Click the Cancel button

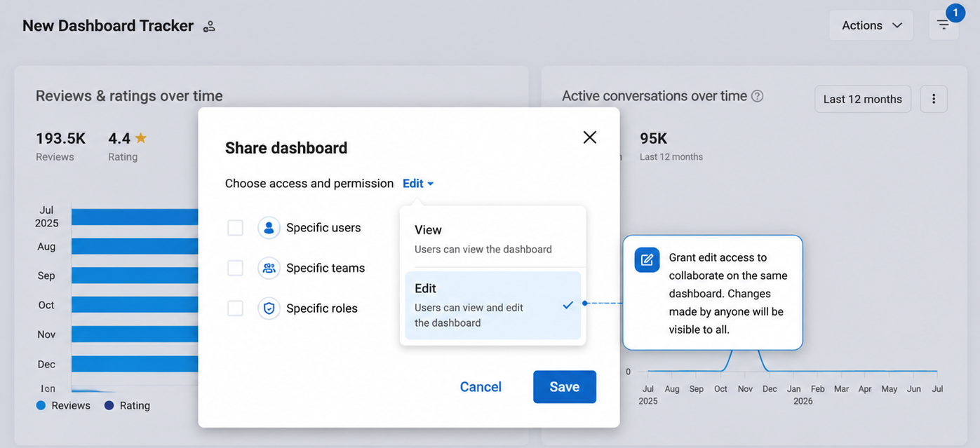tap(481, 387)
